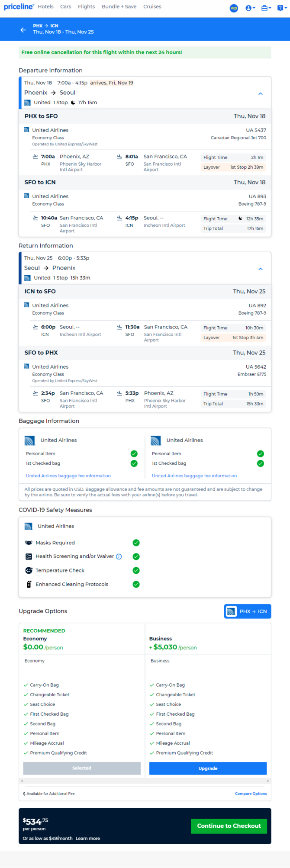Click the landing icon beside 5:33p
The width and height of the screenshot is (290, 868).
tap(119, 393)
